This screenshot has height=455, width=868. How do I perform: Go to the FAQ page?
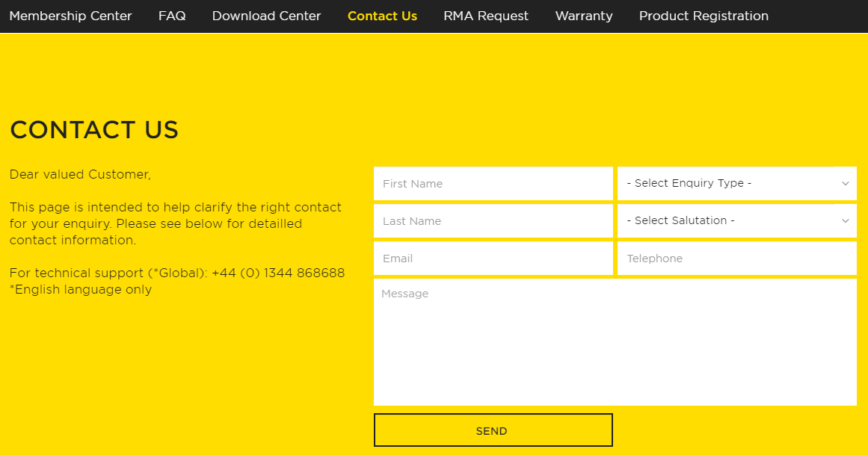(x=172, y=16)
